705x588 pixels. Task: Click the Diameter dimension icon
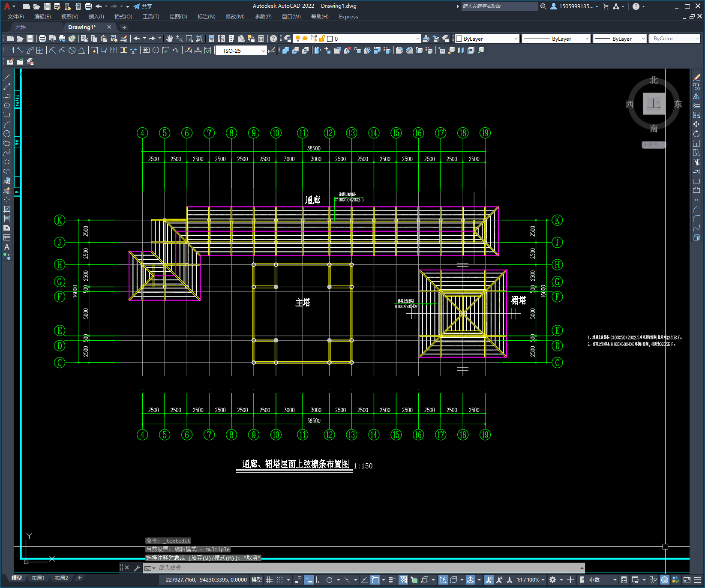(x=72, y=50)
